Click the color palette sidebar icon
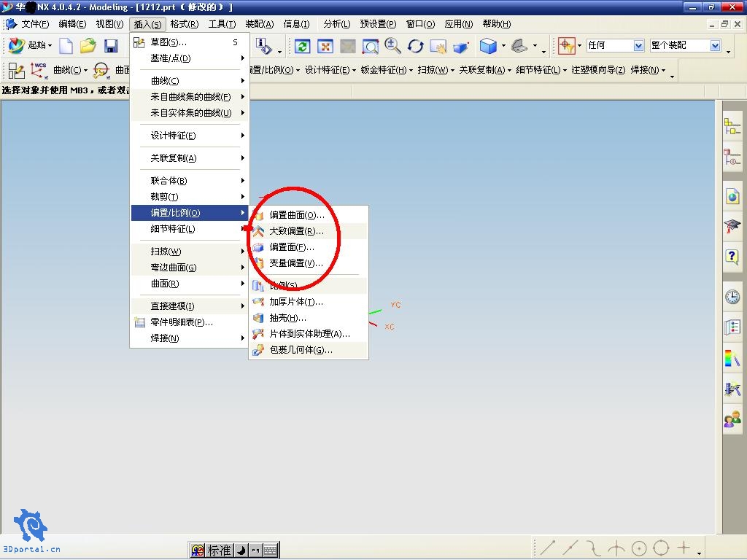This screenshot has width=747, height=560. click(732, 358)
